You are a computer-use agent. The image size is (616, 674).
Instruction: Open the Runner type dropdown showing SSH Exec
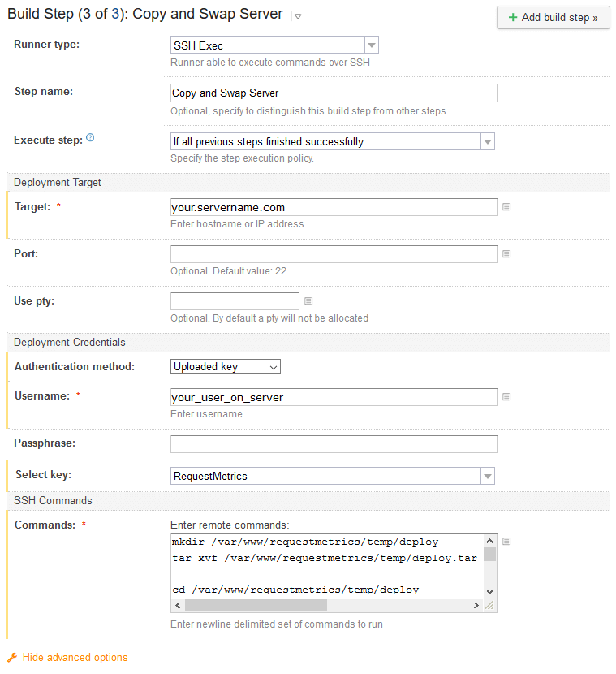pyautogui.click(x=371, y=45)
